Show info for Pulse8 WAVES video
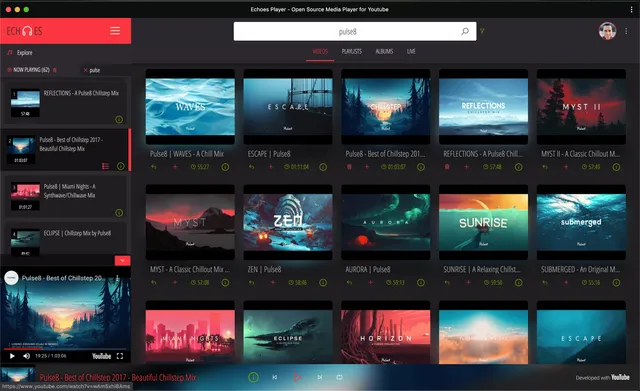This screenshot has height=391, width=640. click(225, 167)
